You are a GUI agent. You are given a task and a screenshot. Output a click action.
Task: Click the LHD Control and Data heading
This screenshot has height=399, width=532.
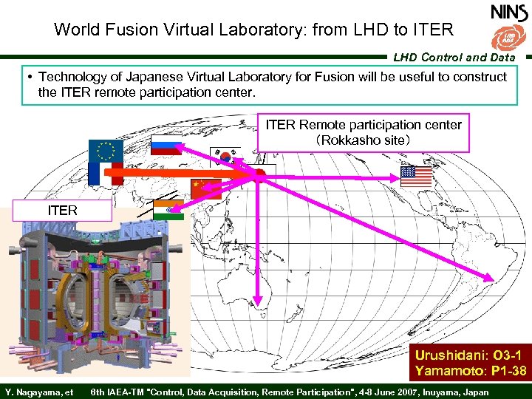point(454,58)
